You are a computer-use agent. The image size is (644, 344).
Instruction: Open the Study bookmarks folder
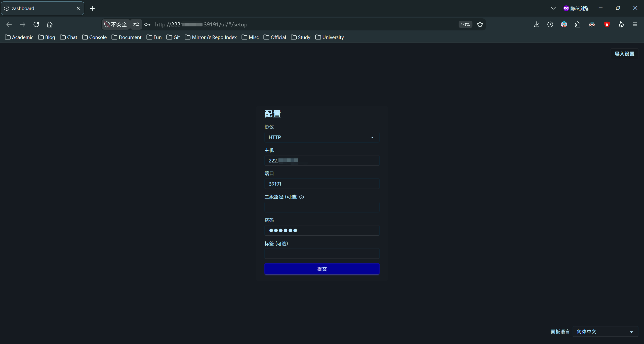pyautogui.click(x=301, y=37)
